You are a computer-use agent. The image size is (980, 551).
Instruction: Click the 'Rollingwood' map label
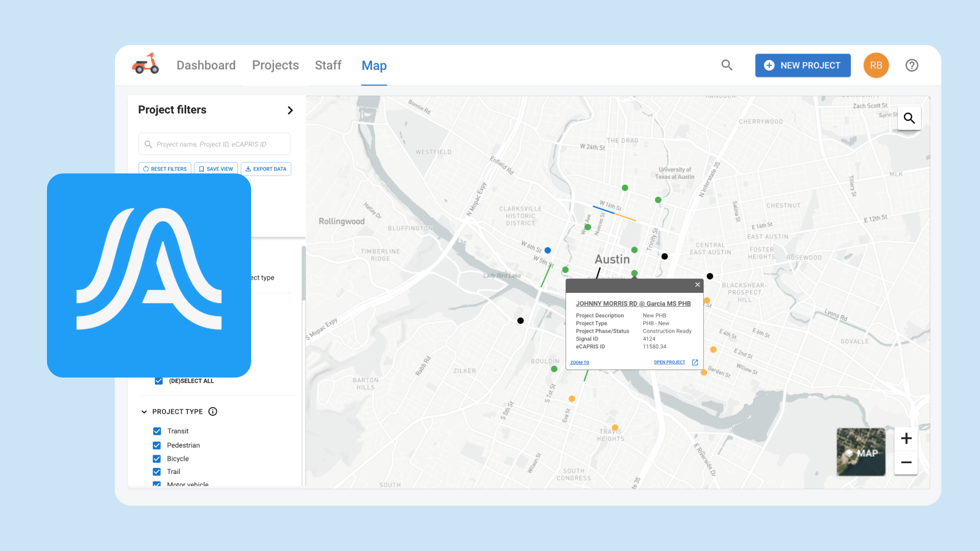[x=341, y=221]
